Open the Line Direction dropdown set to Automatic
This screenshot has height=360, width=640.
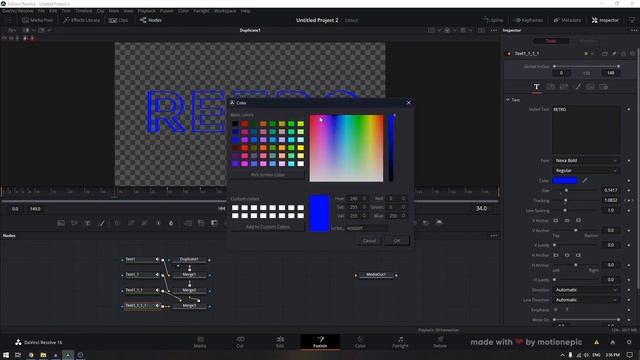586,300
